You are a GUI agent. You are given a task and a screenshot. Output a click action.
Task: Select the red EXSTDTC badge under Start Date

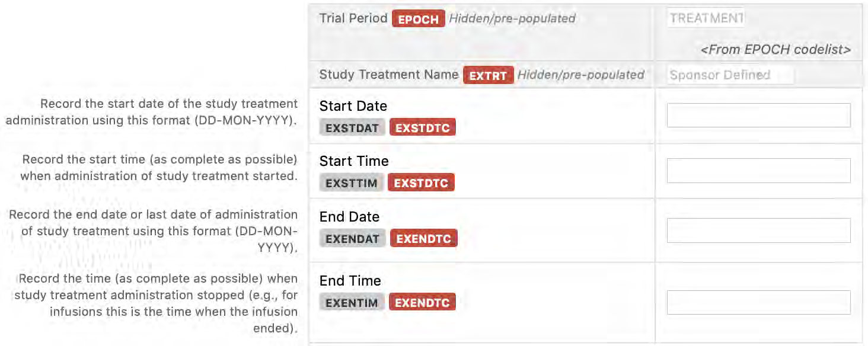tap(423, 128)
